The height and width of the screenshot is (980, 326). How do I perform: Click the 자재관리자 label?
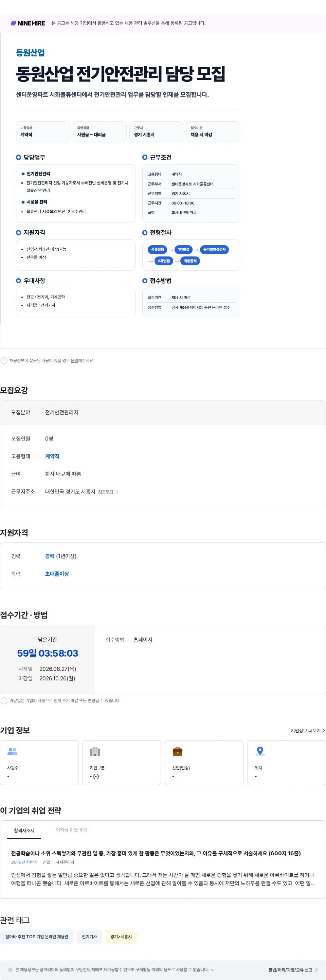click(65, 862)
